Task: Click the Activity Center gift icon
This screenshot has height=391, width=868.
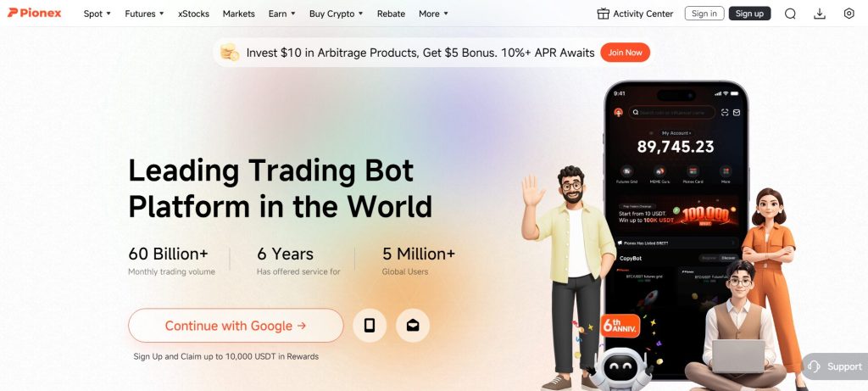Action: point(604,14)
